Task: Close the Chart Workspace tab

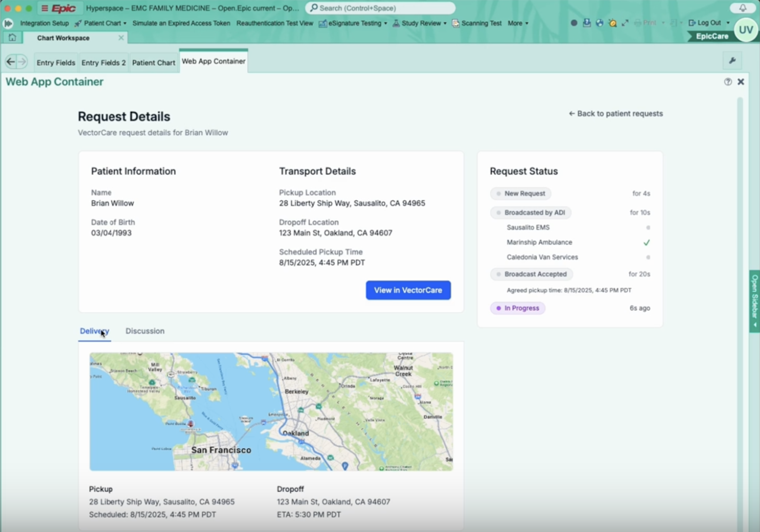Action: click(121, 38)
